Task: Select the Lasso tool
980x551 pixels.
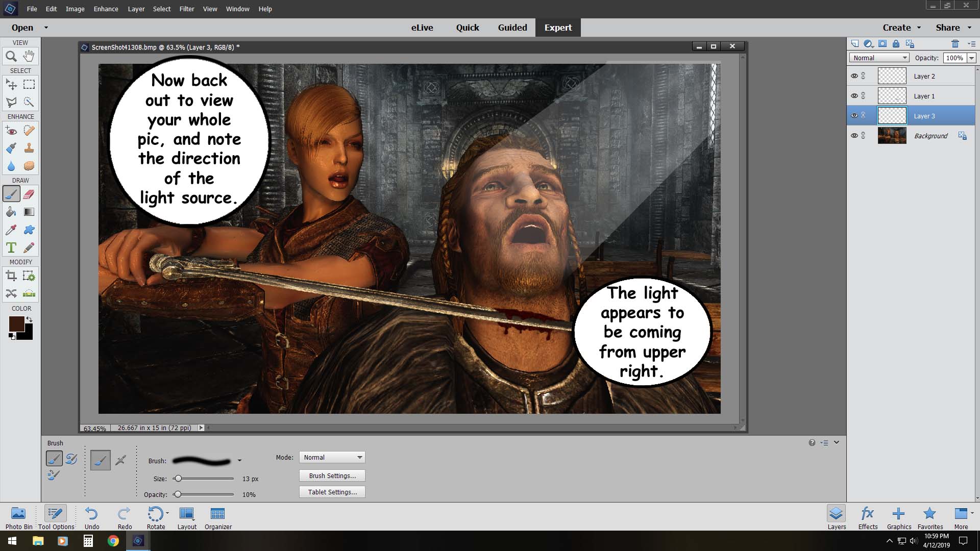Action: [x=11, y=102]
